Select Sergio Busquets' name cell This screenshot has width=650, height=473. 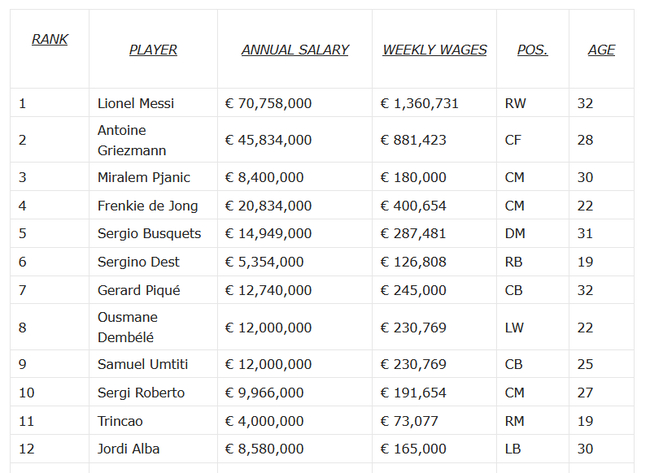(x=149, y=234)
